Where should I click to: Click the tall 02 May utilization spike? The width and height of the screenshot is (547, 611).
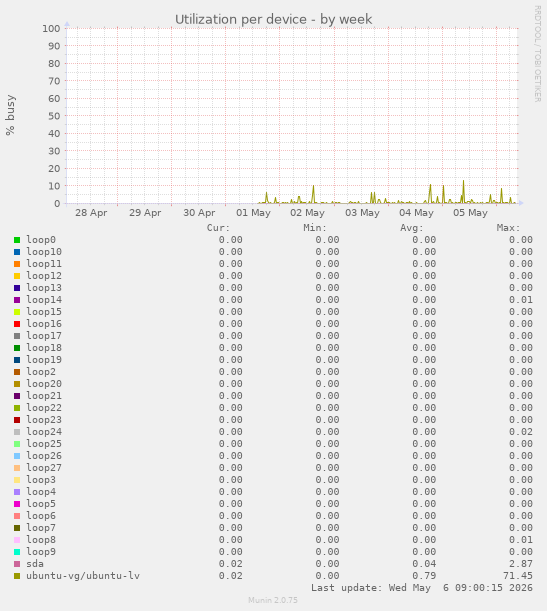click(x=313, y=194)
